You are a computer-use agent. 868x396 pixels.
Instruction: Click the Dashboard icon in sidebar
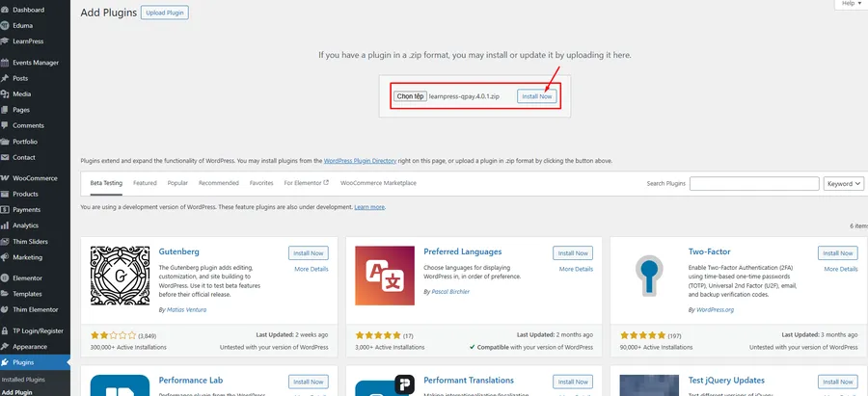click(x=6, y=10)
